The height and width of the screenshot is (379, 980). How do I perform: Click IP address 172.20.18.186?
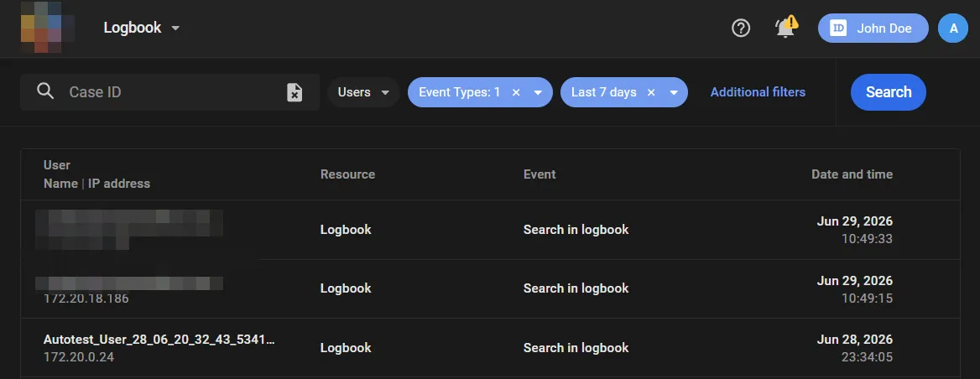click(86, 299)
